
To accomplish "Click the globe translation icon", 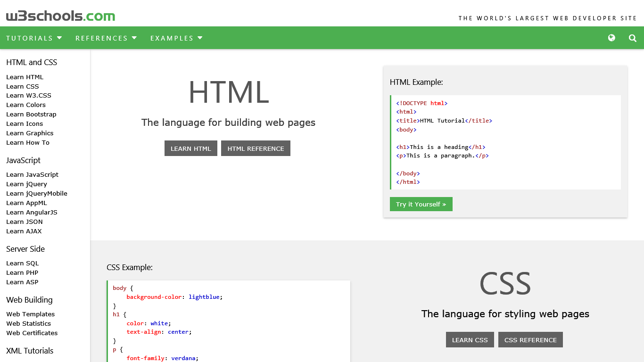I will pos(611,38).
